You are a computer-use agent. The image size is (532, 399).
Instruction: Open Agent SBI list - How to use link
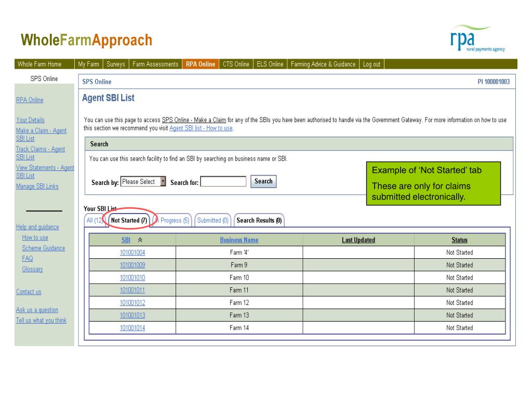pyautogui.click(x=201, y=128)
